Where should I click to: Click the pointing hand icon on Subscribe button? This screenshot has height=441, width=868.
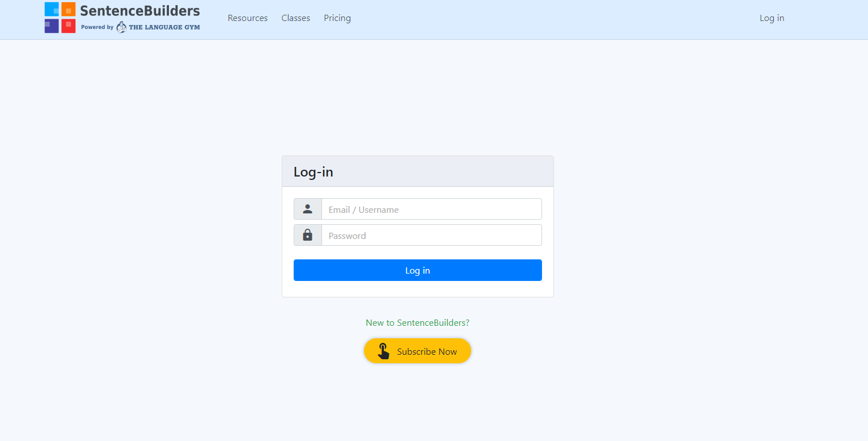(x=384, y=351)
